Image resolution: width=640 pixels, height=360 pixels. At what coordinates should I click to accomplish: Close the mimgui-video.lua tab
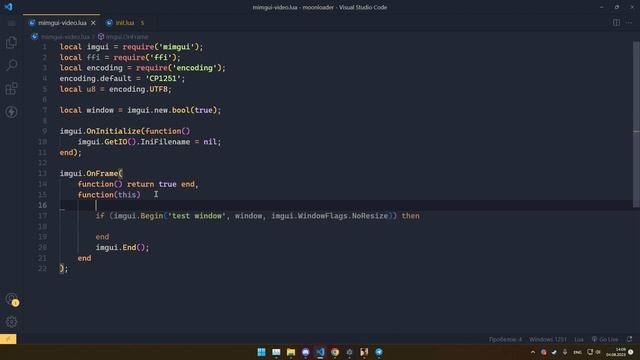(x=93, y=23)
